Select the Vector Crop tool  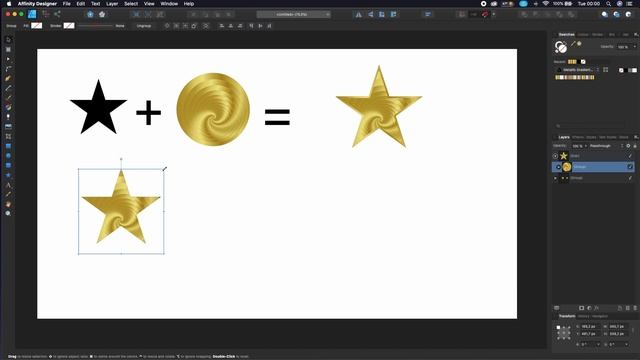(x=8, y=137)
